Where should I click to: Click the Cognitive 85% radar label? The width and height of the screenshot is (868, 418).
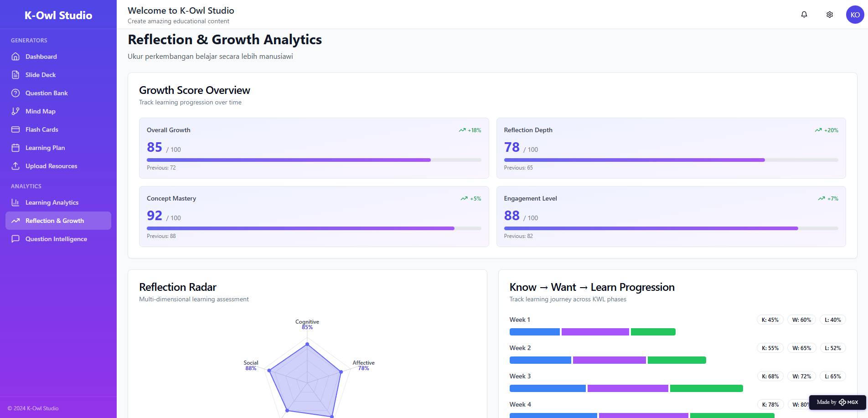tap(307, 325)
